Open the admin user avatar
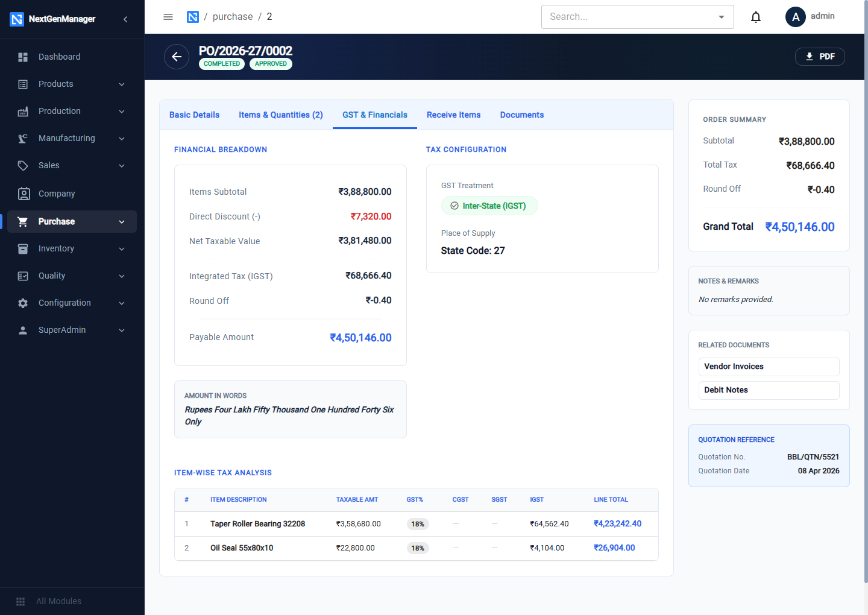 [796, 17]
